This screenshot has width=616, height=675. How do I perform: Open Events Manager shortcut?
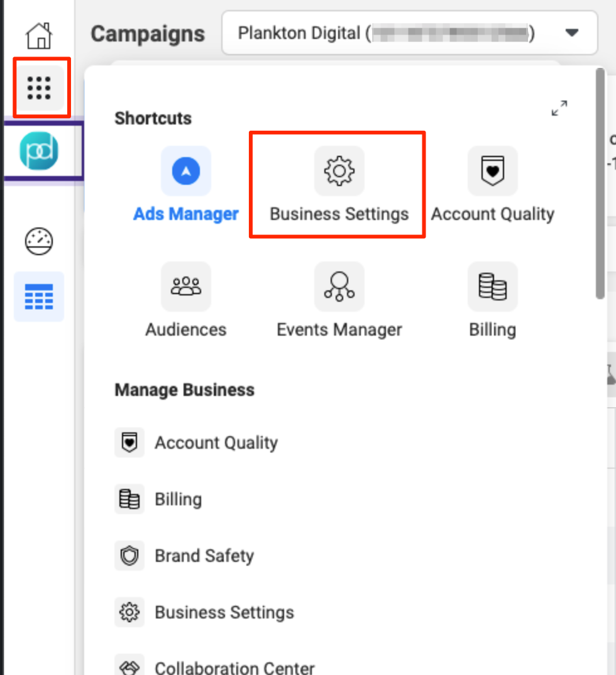(x=339, y=300)
